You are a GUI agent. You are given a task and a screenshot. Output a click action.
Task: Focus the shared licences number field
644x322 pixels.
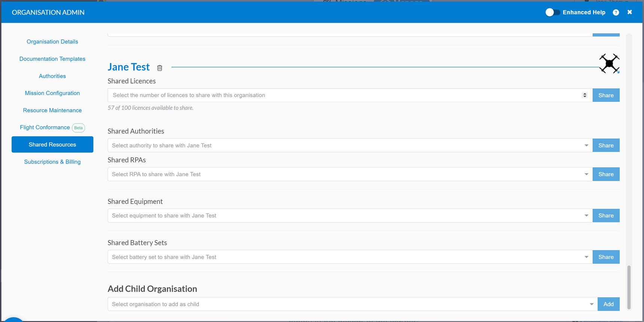[350, 95]
